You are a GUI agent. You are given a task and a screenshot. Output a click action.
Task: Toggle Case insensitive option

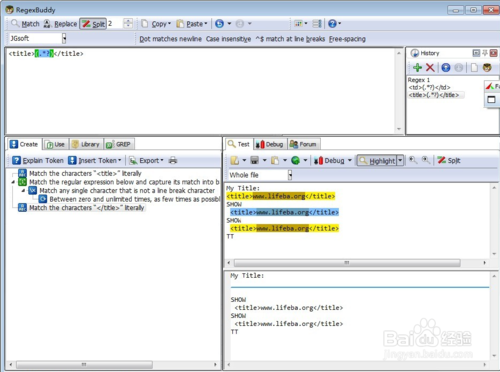pos(228,39)
